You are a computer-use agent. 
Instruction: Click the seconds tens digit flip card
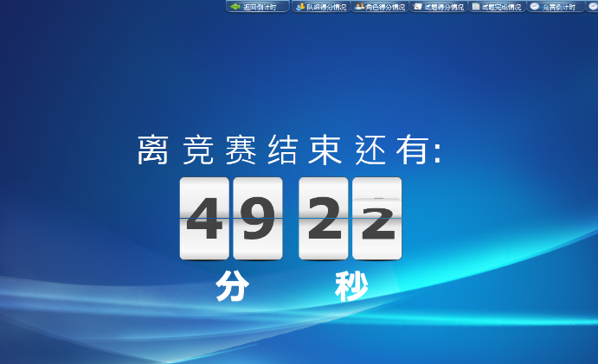coord(324,219)
